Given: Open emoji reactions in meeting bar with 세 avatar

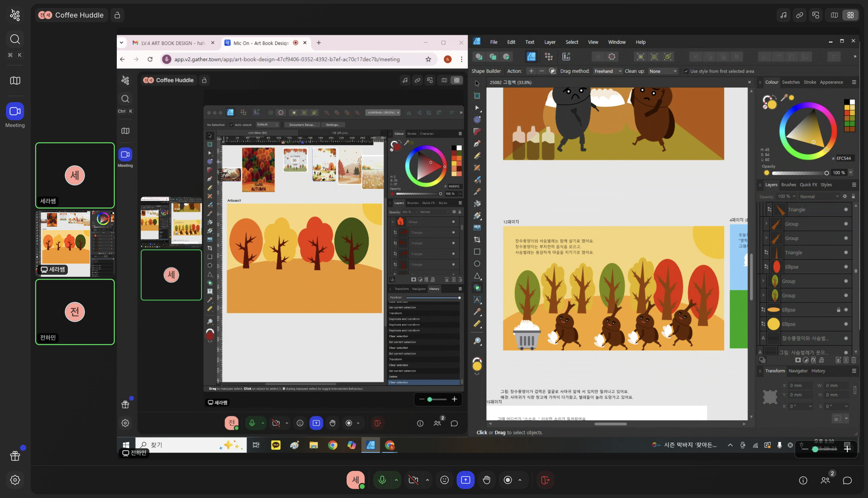Looking at the screenshot, I should pyautogui.click(x=445, y=480).
